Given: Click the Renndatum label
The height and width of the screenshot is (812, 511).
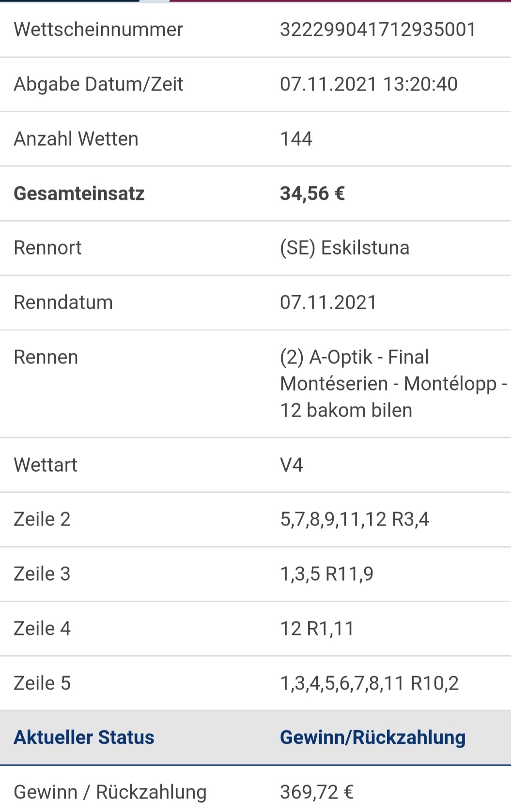Looking at the screenshot, I should (63, 302).
